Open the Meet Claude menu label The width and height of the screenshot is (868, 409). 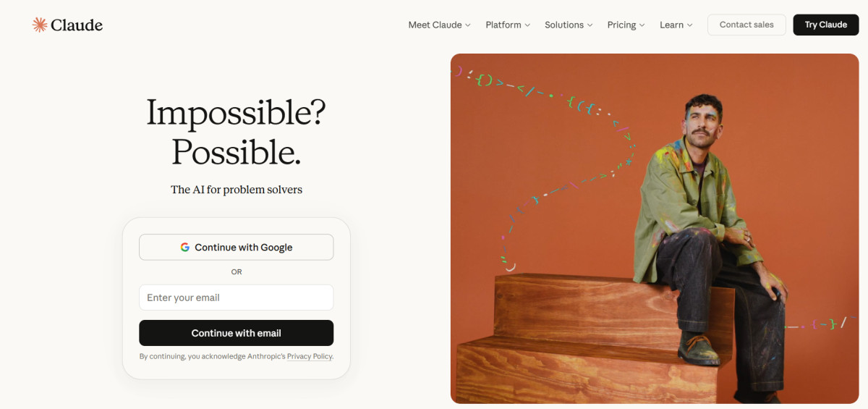click(435, 25)
